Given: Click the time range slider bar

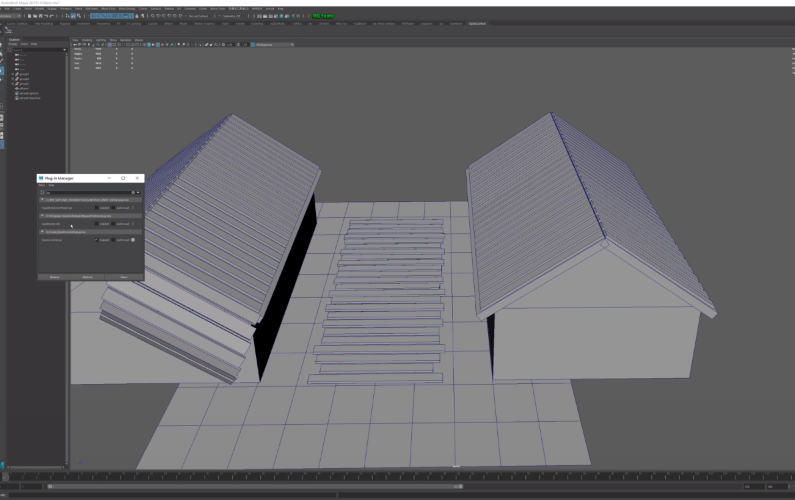Looking at the screenshot, I should [256, 486].
